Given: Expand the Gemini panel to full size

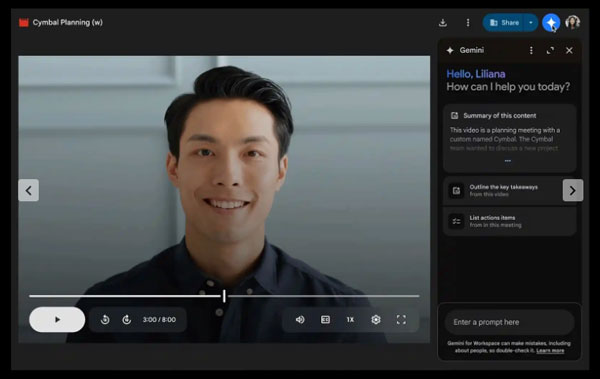Looking at the screenshot, I should (x=550, y=51).
